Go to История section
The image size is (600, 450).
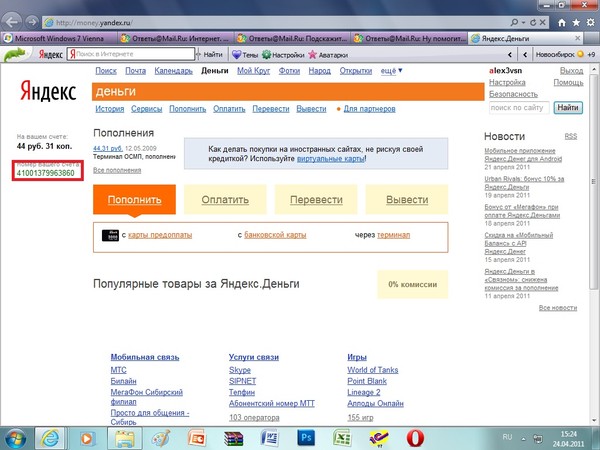(x=110, y=109)
